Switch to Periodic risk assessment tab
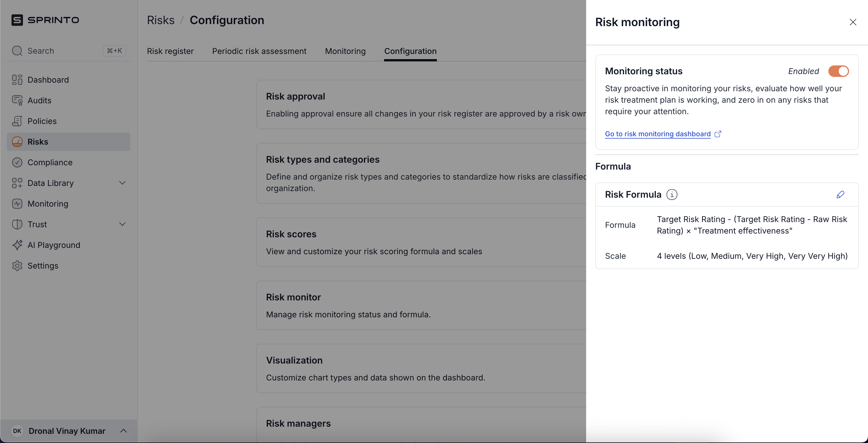 [259, 51]
